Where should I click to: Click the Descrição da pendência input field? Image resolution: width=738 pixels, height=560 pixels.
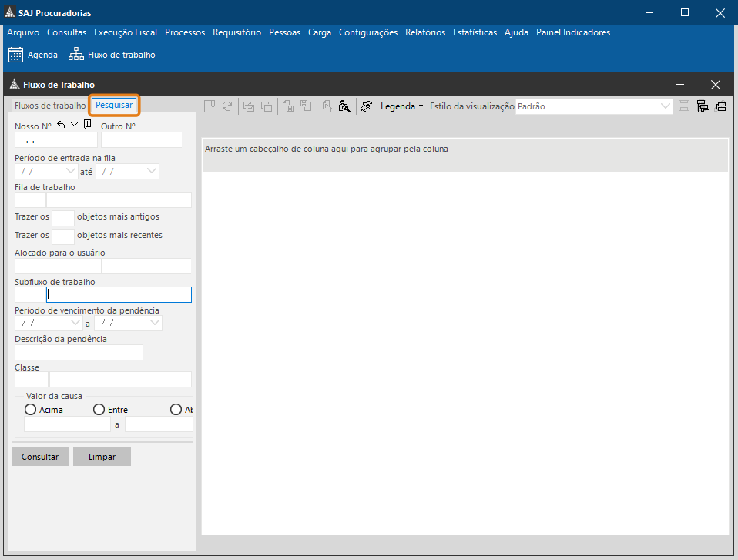point(79,353)
